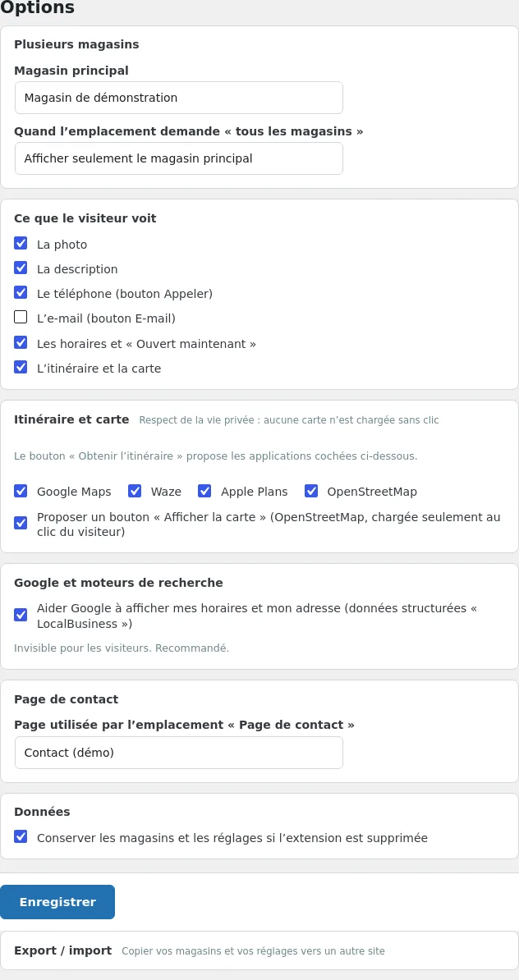Disable the Apple Plans option

[x=204, y=491]
